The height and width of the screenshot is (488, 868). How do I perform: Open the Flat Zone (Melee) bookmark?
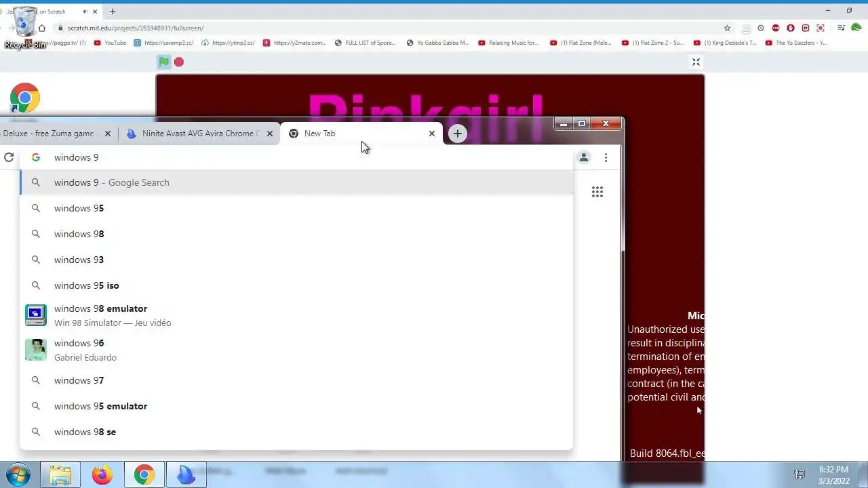click(x=580, y=43)
